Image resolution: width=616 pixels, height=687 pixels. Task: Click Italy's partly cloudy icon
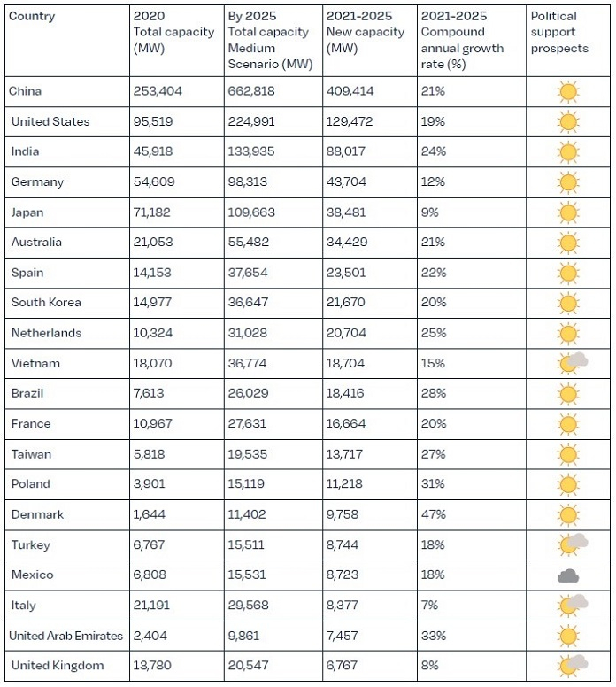tap(572, 605)
